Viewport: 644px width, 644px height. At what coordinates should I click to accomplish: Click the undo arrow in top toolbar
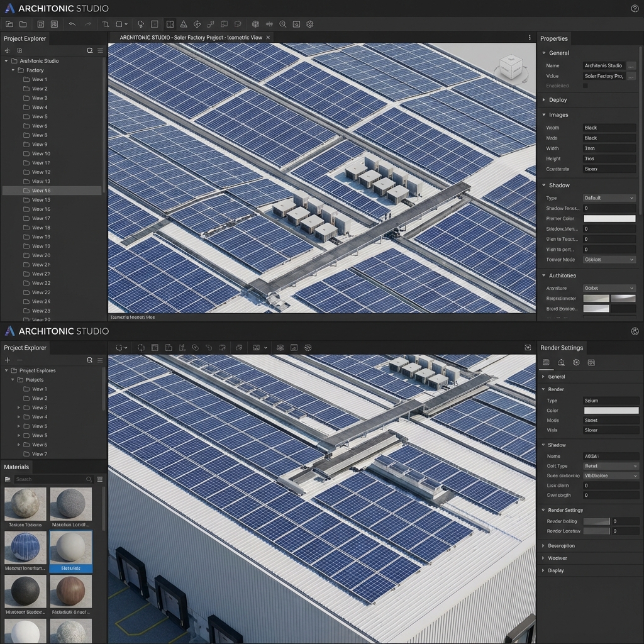coord(72,24)
